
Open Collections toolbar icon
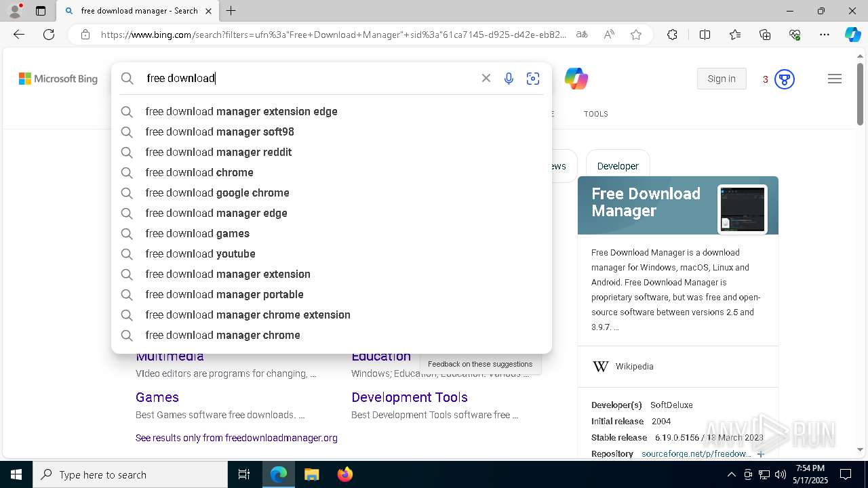pos(765,35)
